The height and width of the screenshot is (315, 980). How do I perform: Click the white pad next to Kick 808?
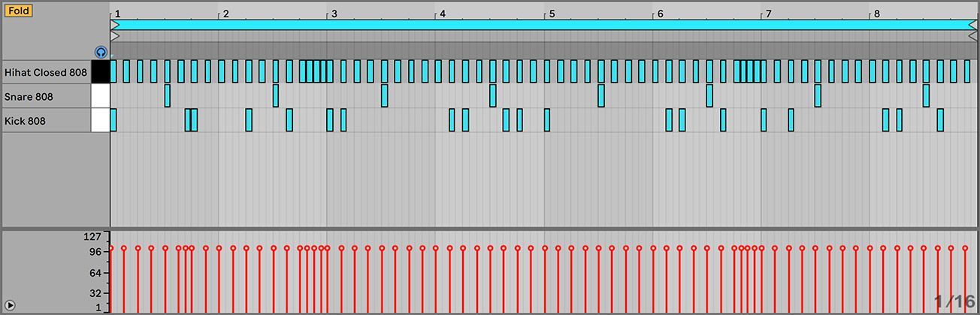[x=100, y=120]
